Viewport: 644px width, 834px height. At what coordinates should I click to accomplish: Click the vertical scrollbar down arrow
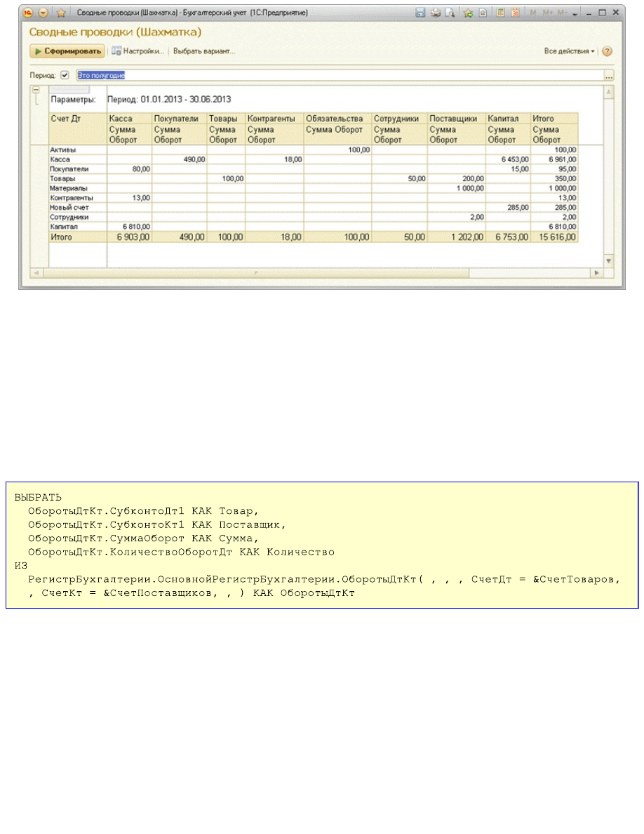click(608, 260)
